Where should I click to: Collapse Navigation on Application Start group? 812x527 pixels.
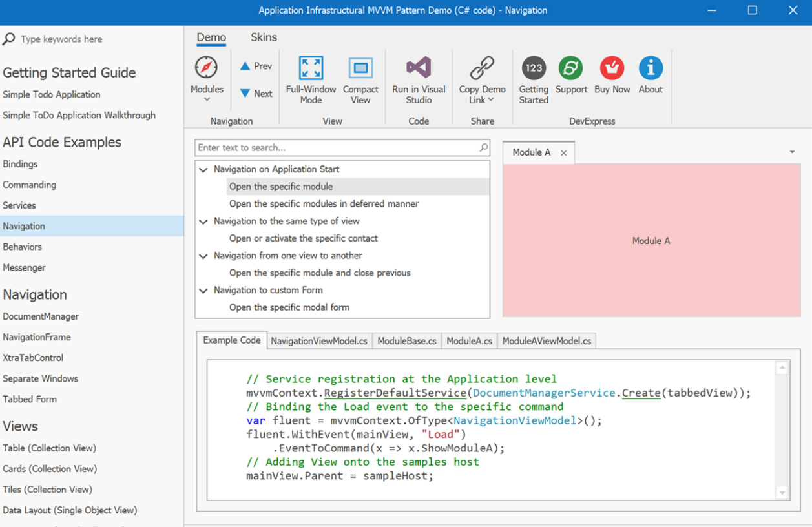click(x=203, y=170)
